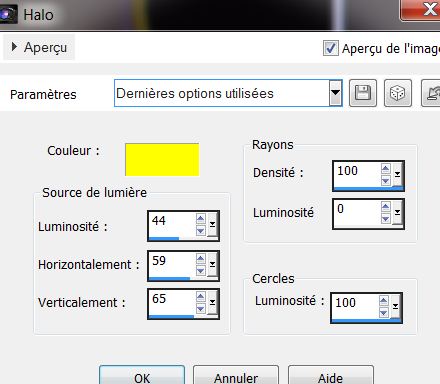Toggle Aperçu de l'image checkbox
Image resolution: width=440 pixels, height=384 pixels.
click(330, 48)
